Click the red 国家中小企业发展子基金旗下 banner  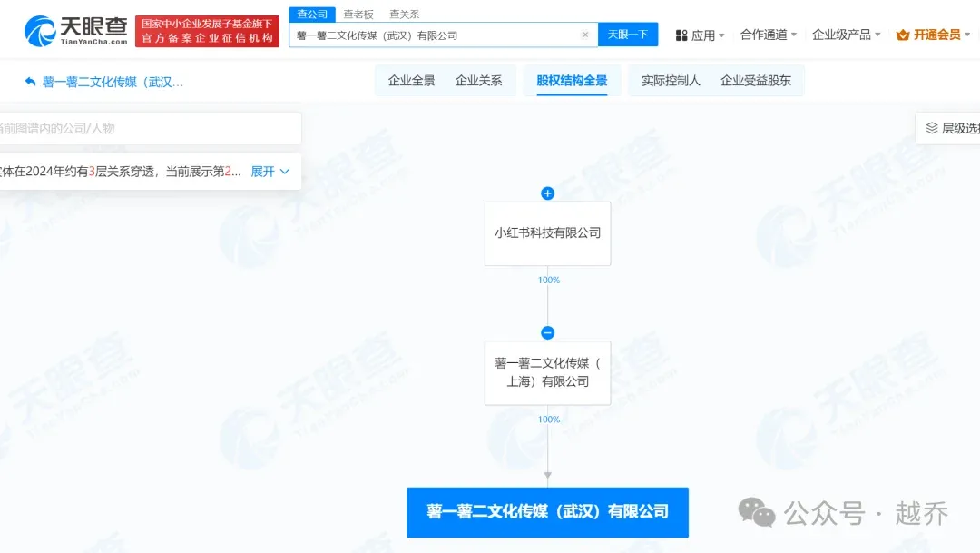click(x=207, y=31)
